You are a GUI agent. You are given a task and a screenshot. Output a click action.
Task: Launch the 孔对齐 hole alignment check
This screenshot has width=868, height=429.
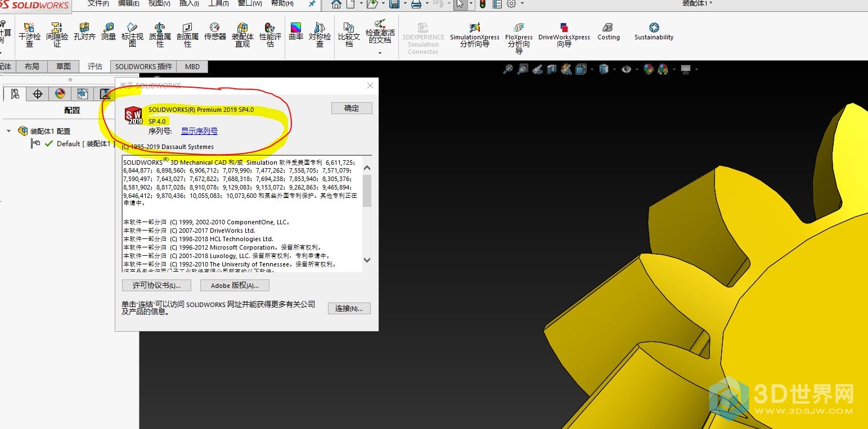84,31
